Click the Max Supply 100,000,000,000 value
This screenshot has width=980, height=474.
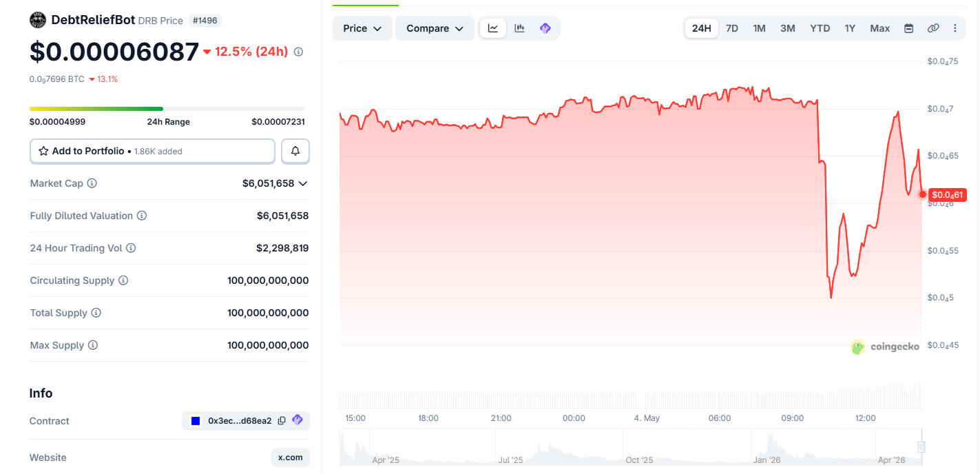coord(268,345)
